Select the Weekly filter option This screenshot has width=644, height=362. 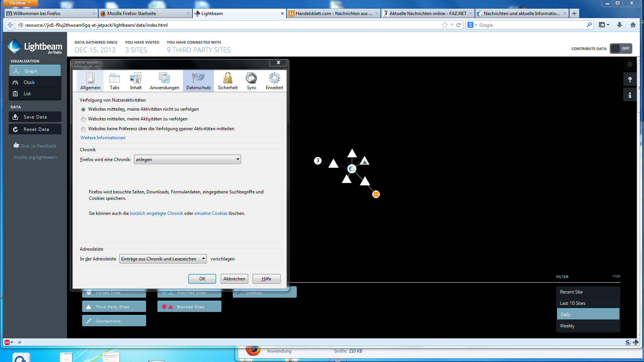coord(588,326)
